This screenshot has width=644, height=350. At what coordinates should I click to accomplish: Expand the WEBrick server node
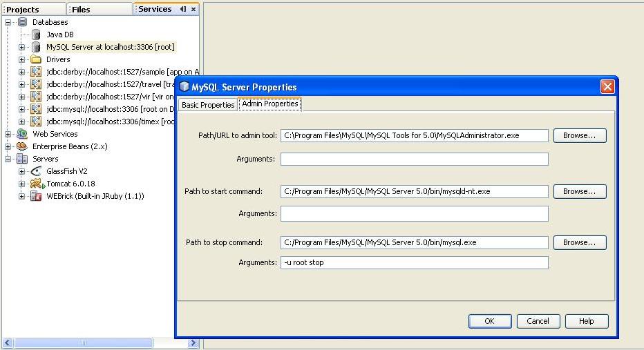22,196
